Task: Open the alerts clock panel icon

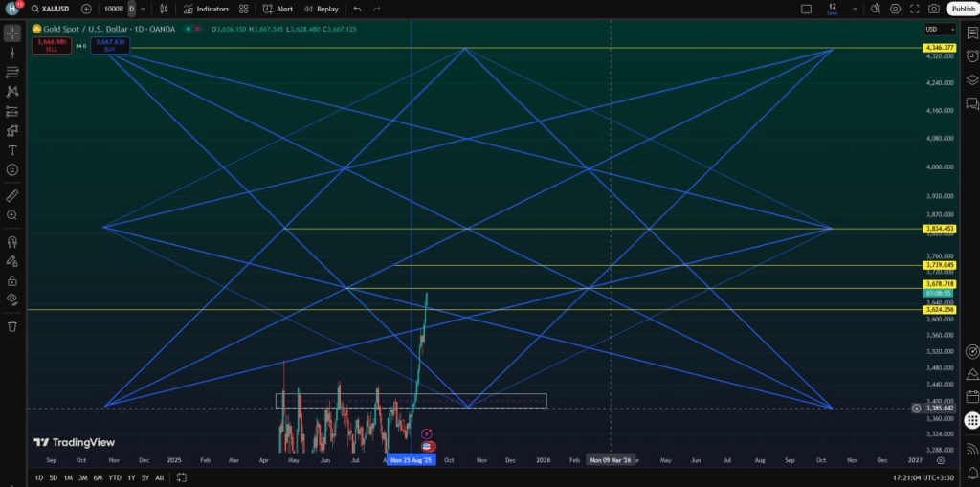Action: [972, 56]
